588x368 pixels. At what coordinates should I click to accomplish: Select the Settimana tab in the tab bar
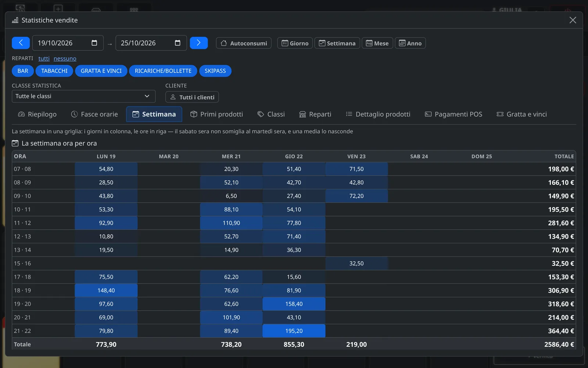tap(154, 114)
